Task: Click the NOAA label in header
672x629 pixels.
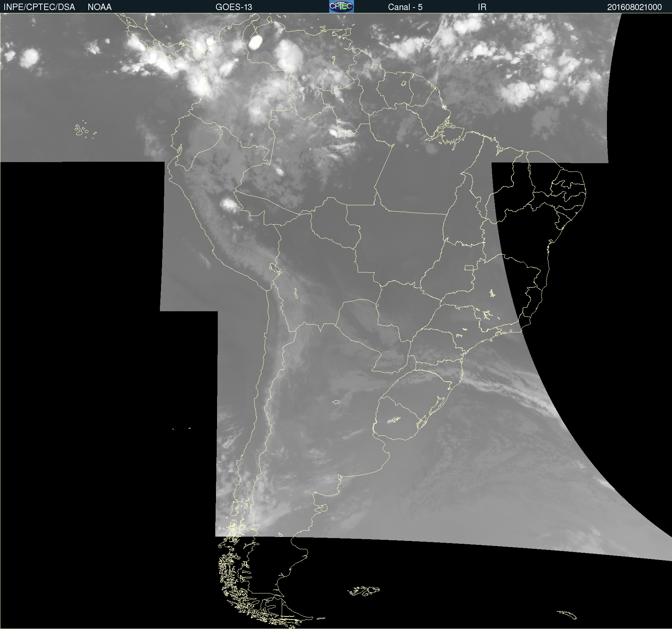Action: coord(100,7)
